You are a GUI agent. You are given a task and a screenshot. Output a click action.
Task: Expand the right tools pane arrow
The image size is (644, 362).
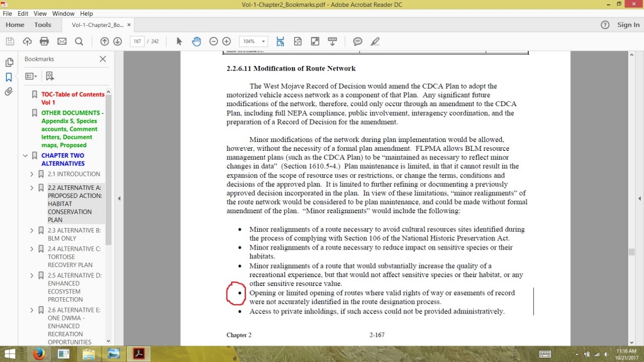pyautogui.click(x=640, y=198)
